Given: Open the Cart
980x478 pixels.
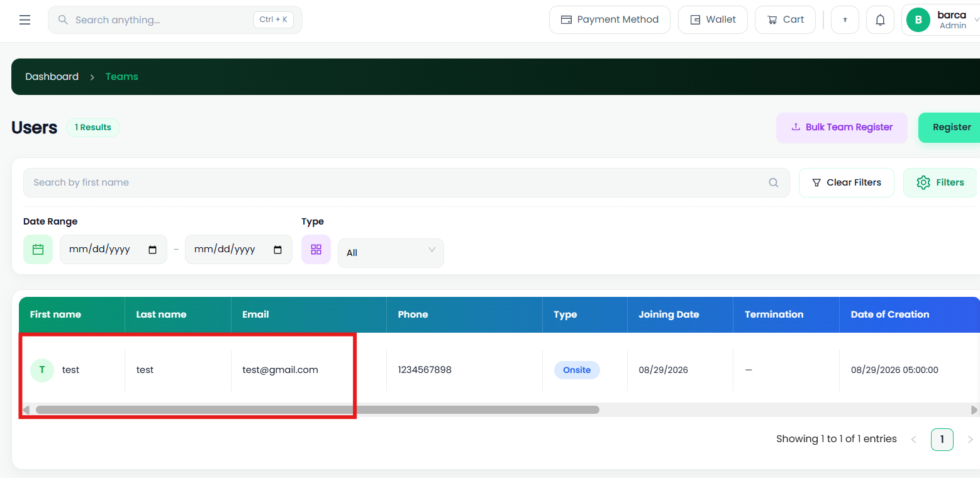Looking at the screenshot, I should pos(785,20).
